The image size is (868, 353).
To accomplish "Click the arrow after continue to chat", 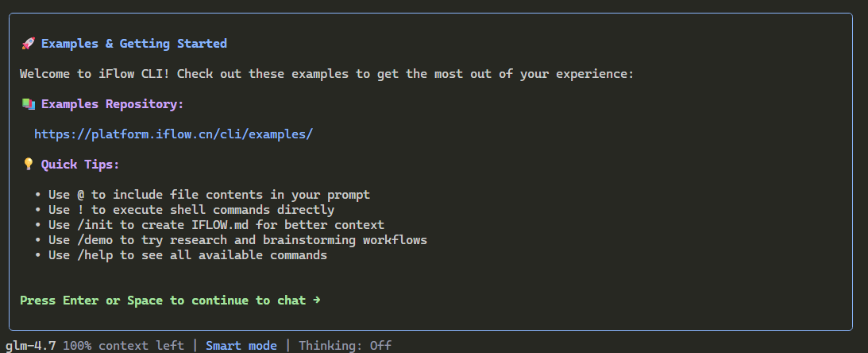I will point(316,301).
